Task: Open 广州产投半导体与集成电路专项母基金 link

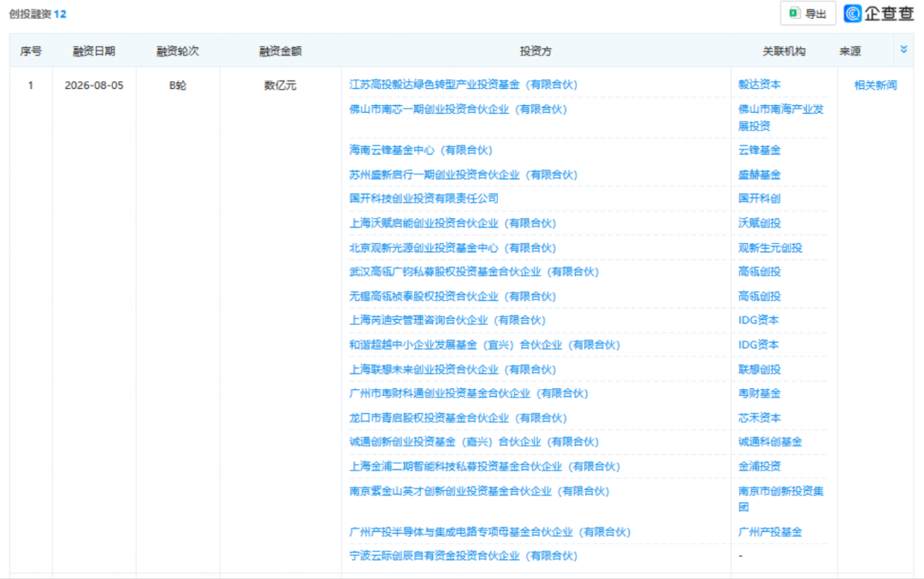Action: pos(489,532)
